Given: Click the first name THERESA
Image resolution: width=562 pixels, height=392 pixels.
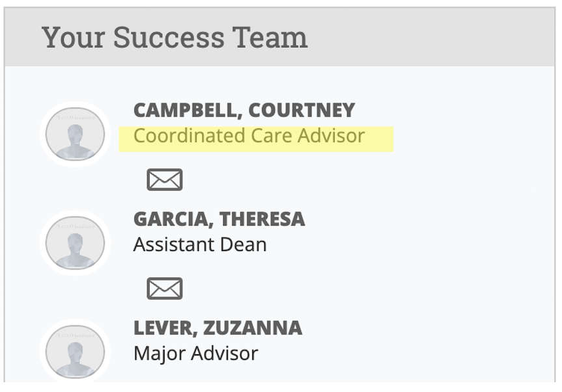Looking at the screenshot, I should point(262,219).
